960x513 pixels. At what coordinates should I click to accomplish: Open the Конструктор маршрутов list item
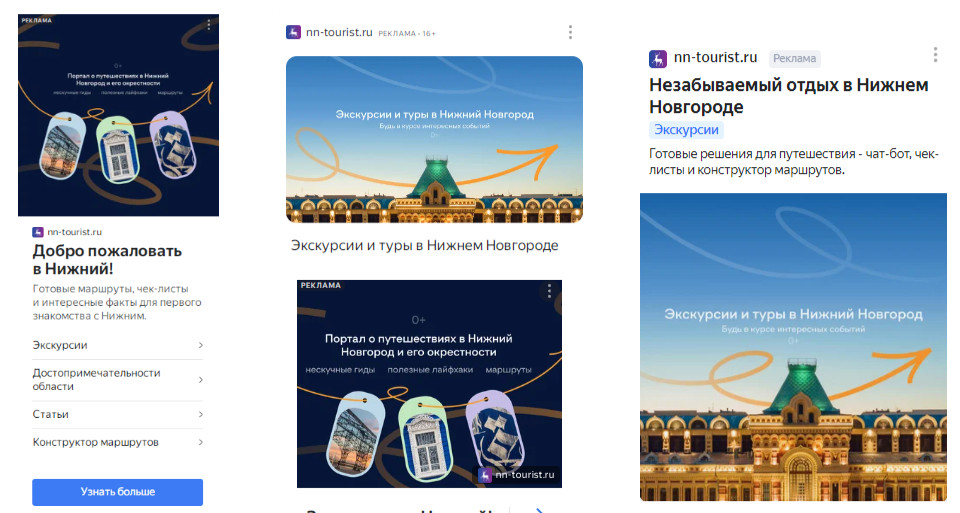[118, 442]
